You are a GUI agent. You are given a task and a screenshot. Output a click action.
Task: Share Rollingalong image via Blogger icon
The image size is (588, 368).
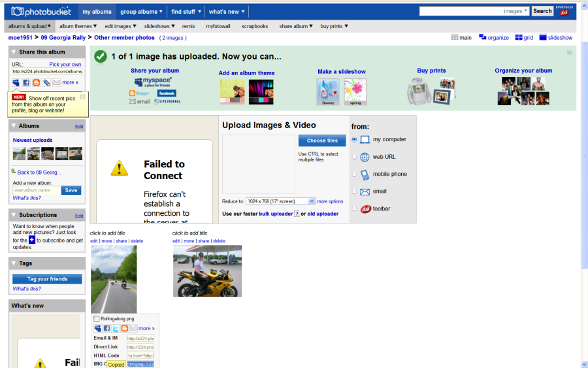click(x=125, y=329)
